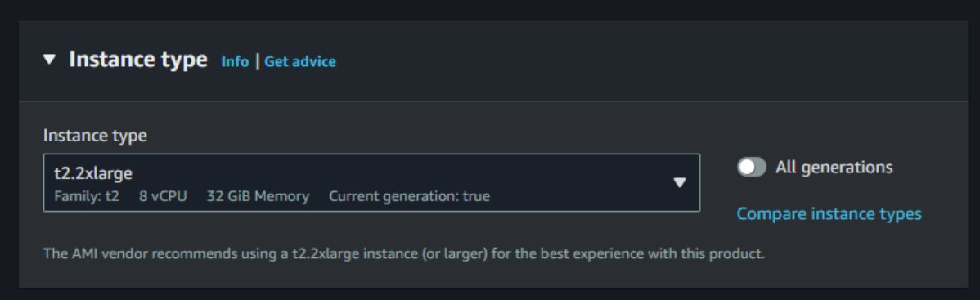Image resolution: width=980 pixels, height=300 pixels.
Task: Open the Get advice link
Action: click(x=300, y=61)
